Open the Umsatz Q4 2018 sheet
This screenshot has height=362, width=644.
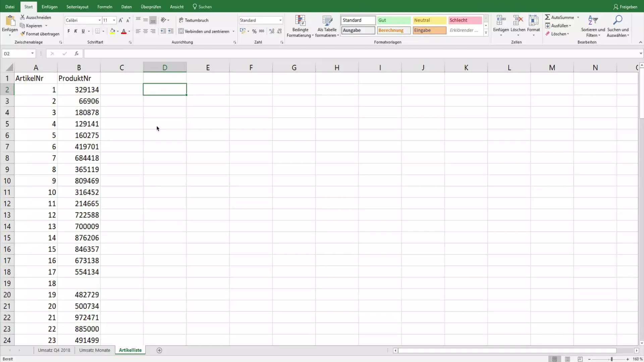click(54, 350)
